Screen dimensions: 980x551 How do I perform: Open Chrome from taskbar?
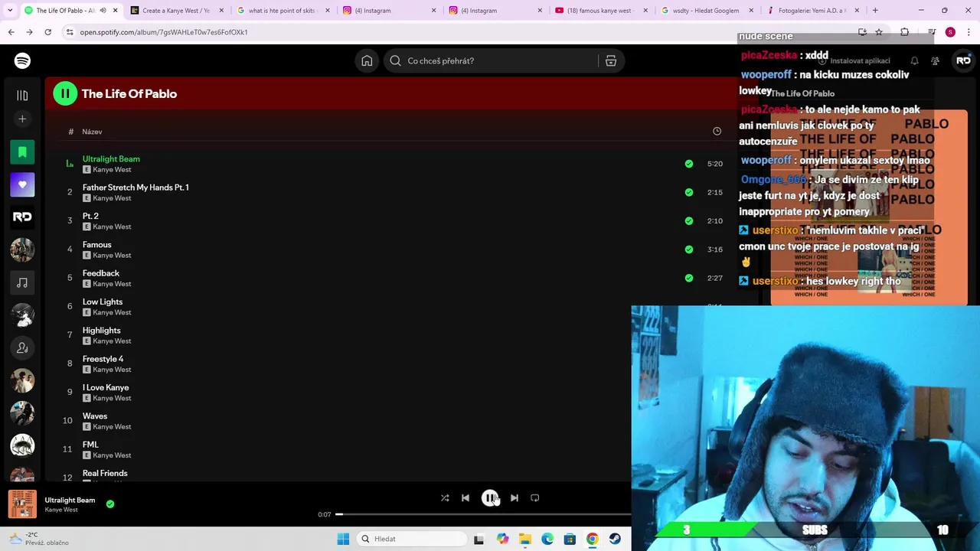(x=592, y=539)
